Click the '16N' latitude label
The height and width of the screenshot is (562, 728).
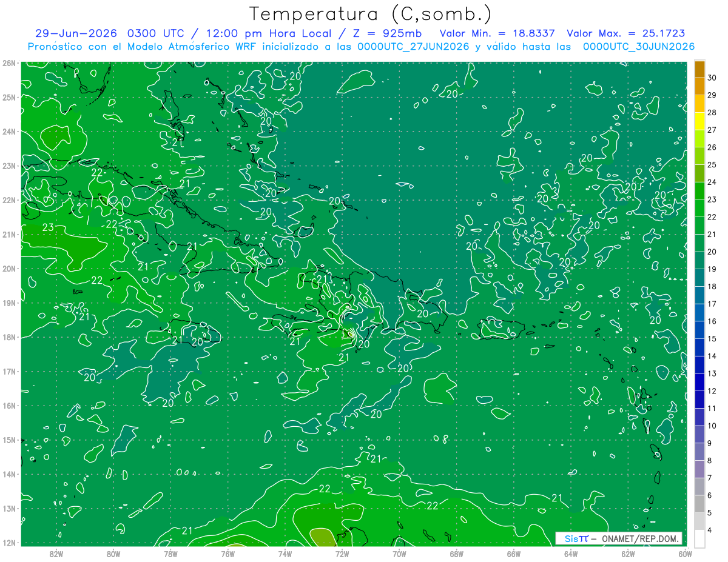(8, 405)
